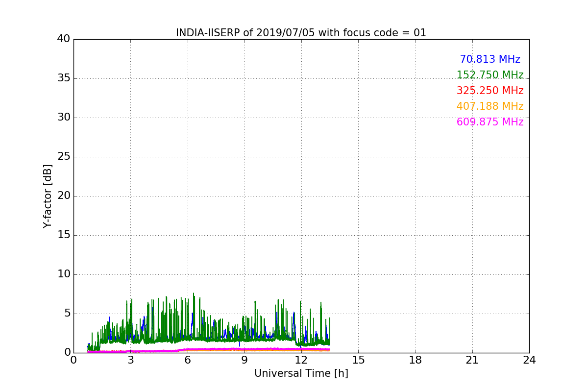Click the 'Y-factor [dB]' axis label

point(48,196)
